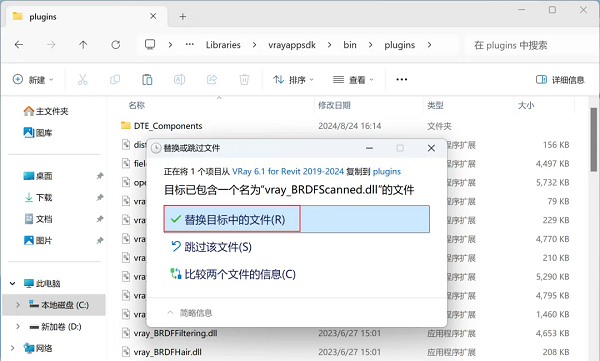The width and height of the screenshot is (600, 361).
Task: Click the pin icon next to 下载
Action: tap(100, 197)
